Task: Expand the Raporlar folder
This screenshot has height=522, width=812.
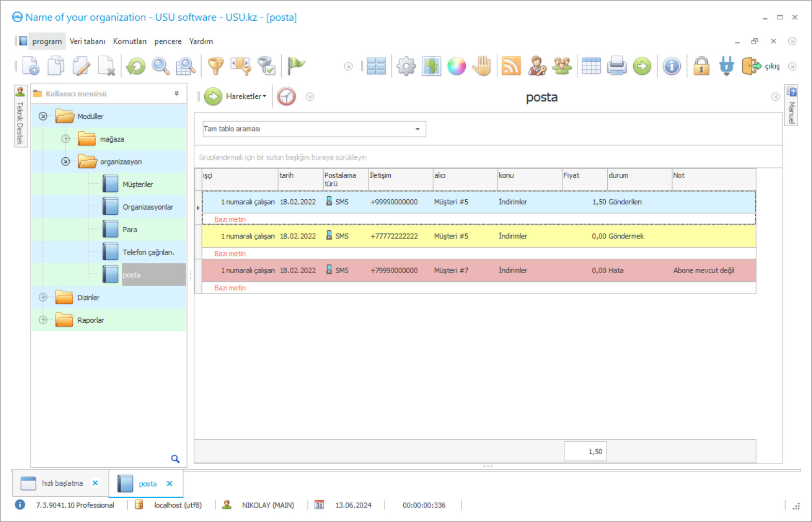Action: [x=43, y=320]
